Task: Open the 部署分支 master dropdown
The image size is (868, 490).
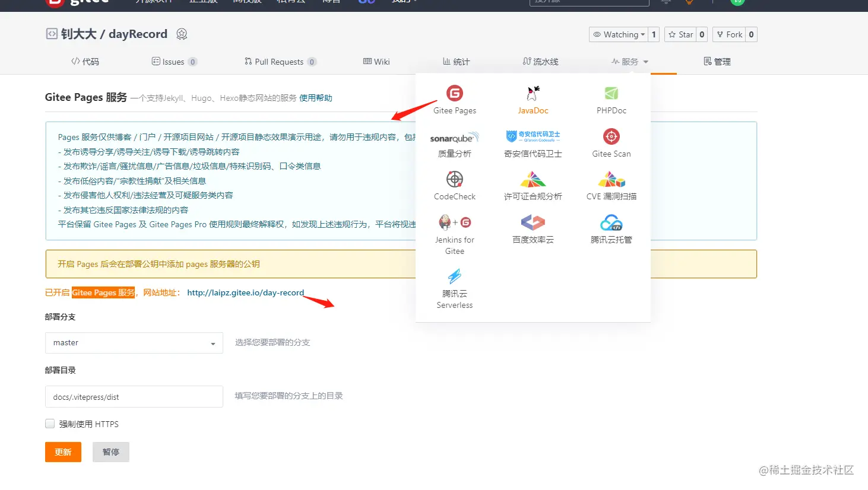Action: coord(134,343)
